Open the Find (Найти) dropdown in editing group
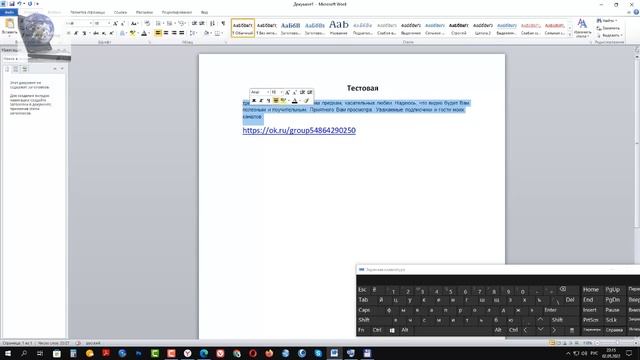The image size is (640, 360). pos(607,20)
